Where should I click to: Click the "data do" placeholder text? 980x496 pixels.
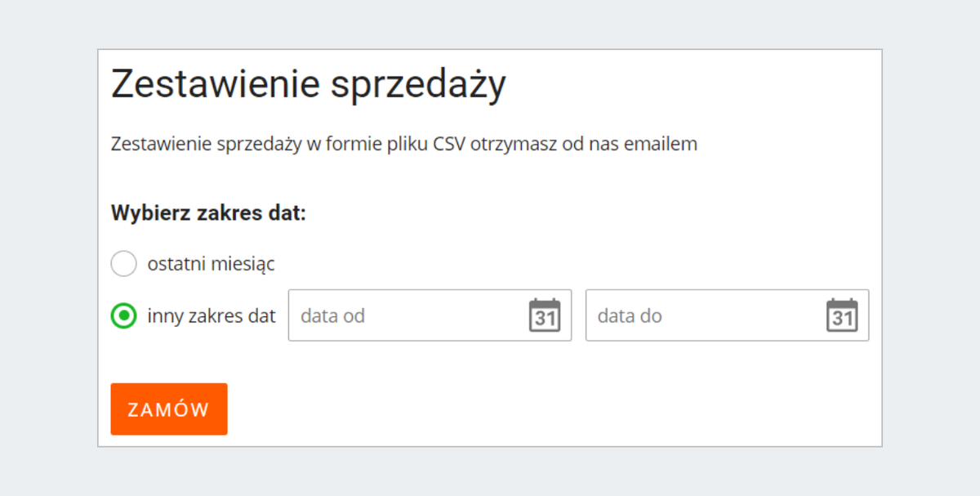click(x=630, y=315)
